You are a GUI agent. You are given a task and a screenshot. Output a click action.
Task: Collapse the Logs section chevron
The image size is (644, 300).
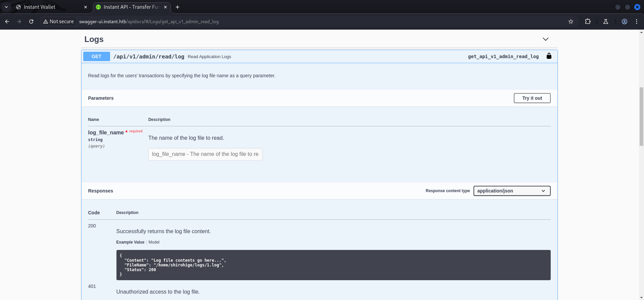pyautogui.click(x=545, y=39)
